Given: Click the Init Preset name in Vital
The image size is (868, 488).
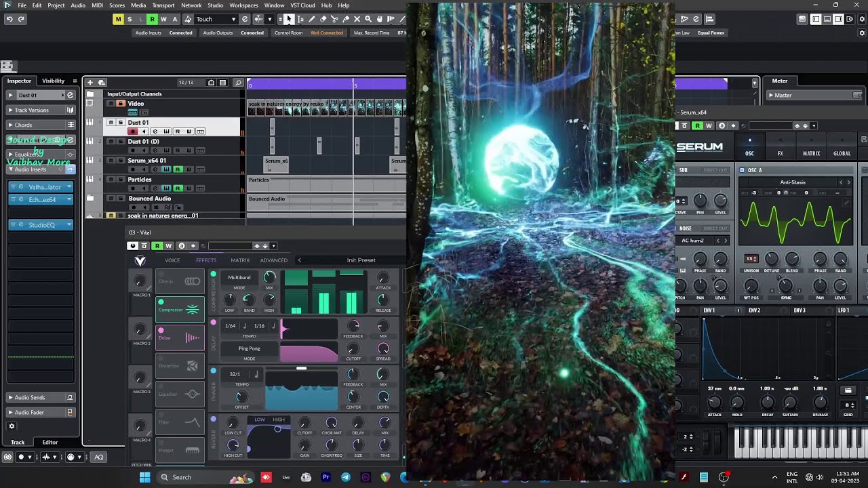Looking at the screenshot, I should click(x=361, y=260).
